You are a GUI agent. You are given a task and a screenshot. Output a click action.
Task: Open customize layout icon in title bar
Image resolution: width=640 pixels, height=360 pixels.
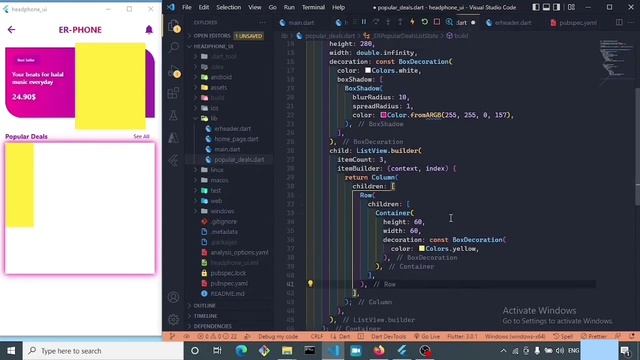(x=571, y=7)
